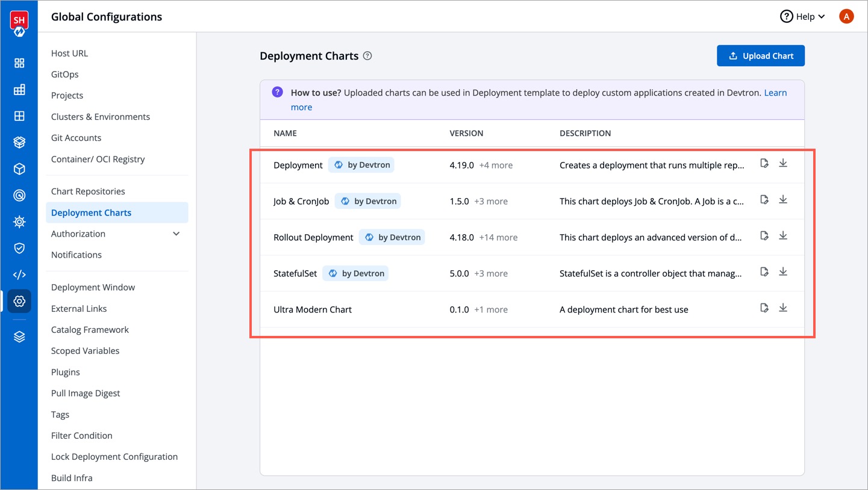This screenshot has width=868, height=490.
Task: Click the user avatar labeled A
Action: click(x=846, y=17)
